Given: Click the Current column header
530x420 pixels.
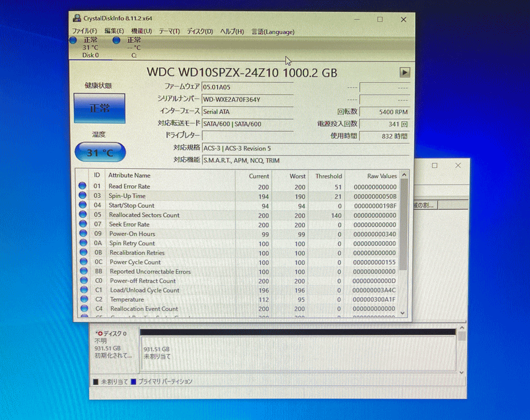Looking at the screenshot, I should tap(259, 176).
